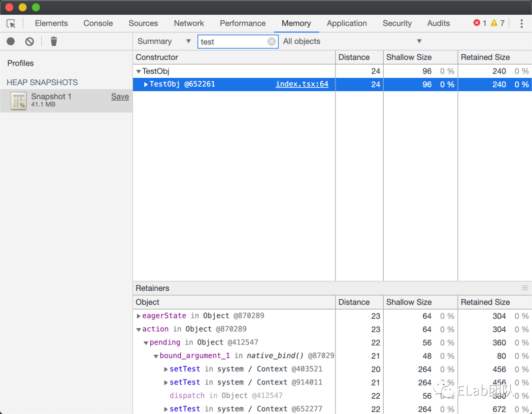Open the Retainers pane menu icon

pos(525,288)
